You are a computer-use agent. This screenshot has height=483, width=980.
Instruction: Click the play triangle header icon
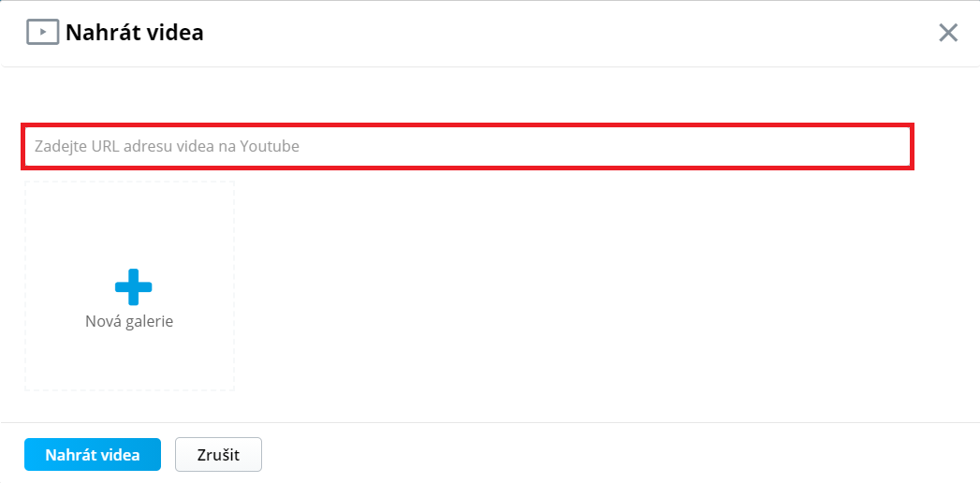[42, 33]
